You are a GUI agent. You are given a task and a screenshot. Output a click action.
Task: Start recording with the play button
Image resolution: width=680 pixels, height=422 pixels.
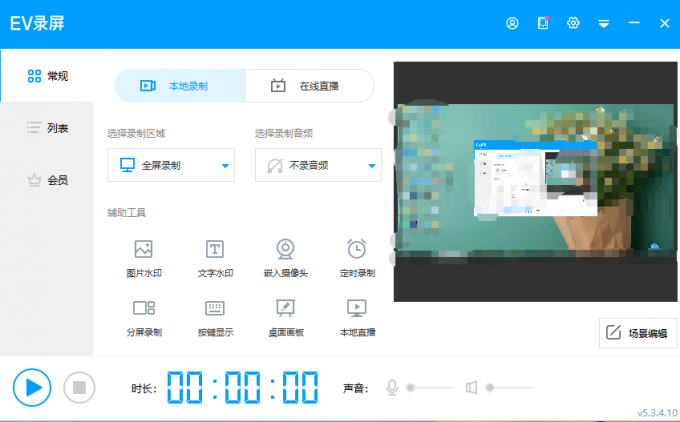32,387
